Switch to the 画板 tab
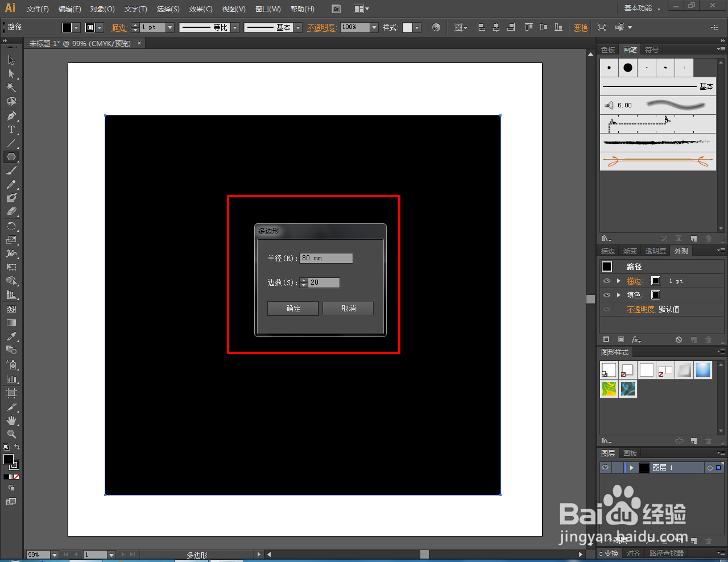Screen dimensions: 728x562 click(630, 453)
